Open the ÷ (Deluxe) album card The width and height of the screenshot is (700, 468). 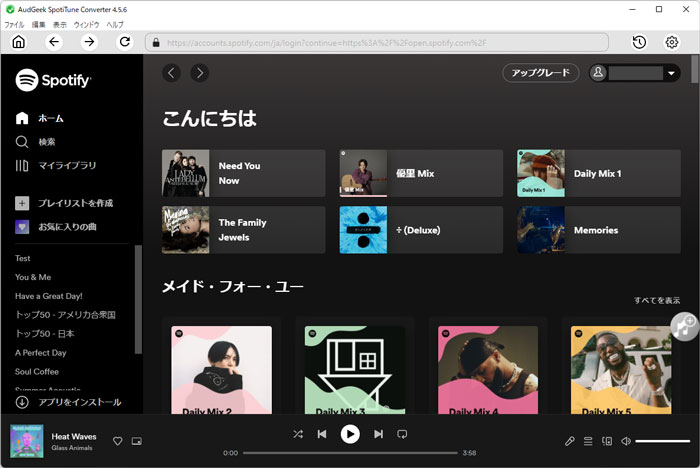coord(421,230)
